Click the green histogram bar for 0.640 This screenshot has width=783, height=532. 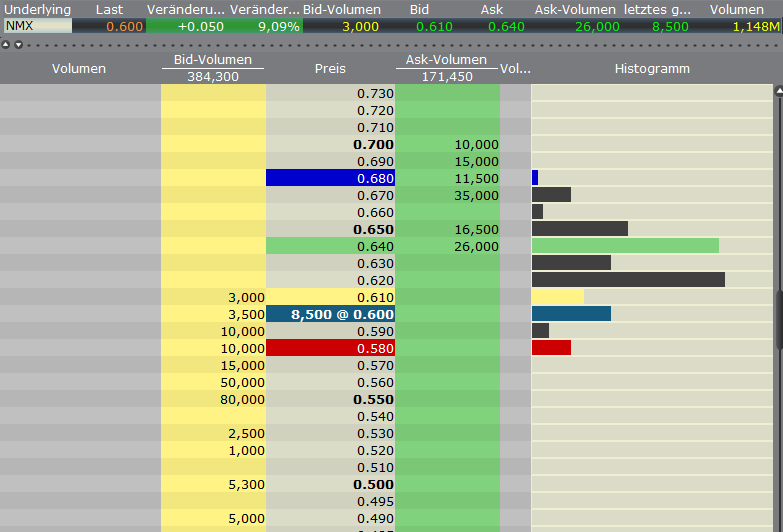625,246
